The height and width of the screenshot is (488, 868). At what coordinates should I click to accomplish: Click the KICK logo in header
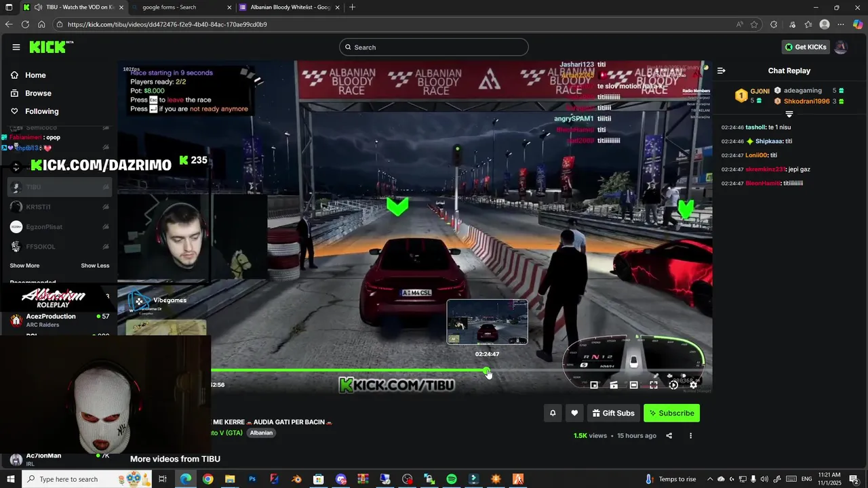click(x=51, y=47)
